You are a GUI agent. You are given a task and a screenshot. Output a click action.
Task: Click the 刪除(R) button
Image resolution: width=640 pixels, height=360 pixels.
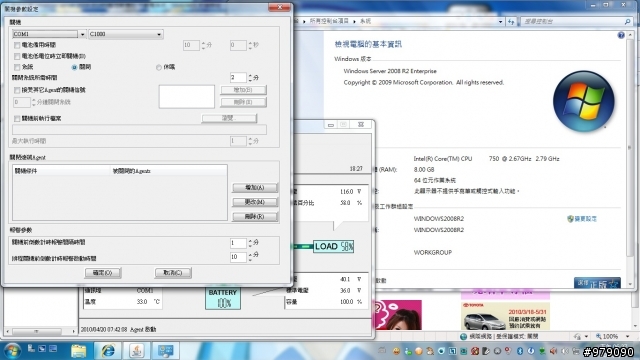click(255, 217)
